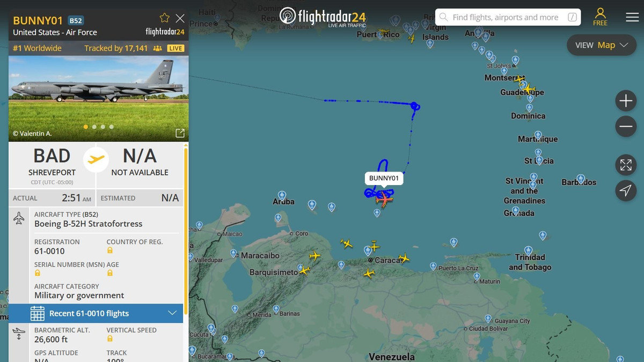The height and width of the screenshot is (362, 644).
Task: Add BUNNY01 to favorites with star icon
Action: coord(164,18)
